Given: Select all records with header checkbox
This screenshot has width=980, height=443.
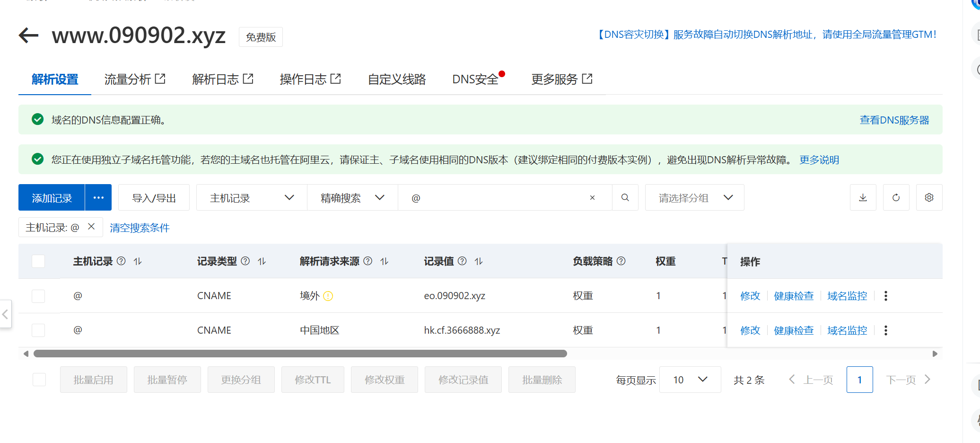Looking at the screenshot, I should pyautogui.click(x=38, y=261).
